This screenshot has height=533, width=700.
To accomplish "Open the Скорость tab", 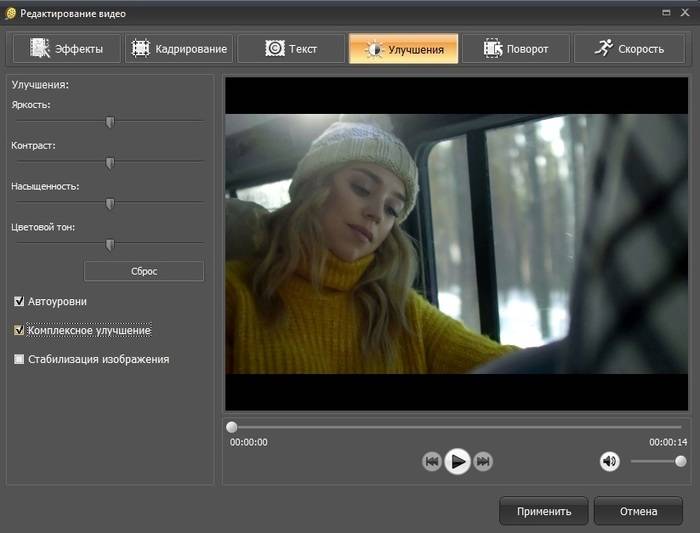I will point(628,49).
